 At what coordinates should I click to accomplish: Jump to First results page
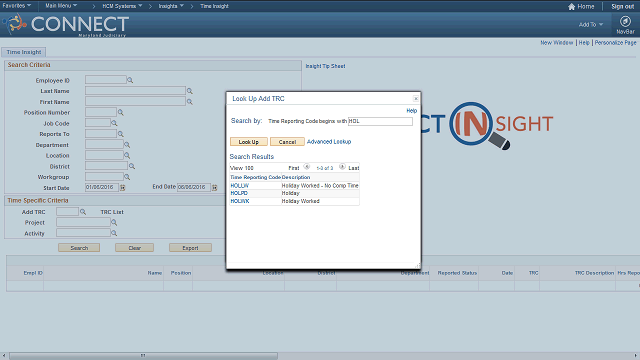[x=294, y=168]
